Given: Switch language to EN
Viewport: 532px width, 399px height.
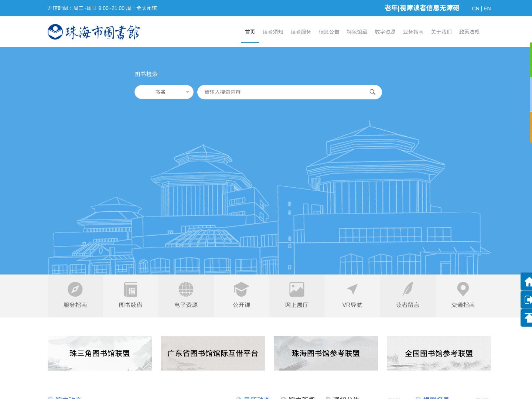Looking at the screenshot, I should pos(487,8).
